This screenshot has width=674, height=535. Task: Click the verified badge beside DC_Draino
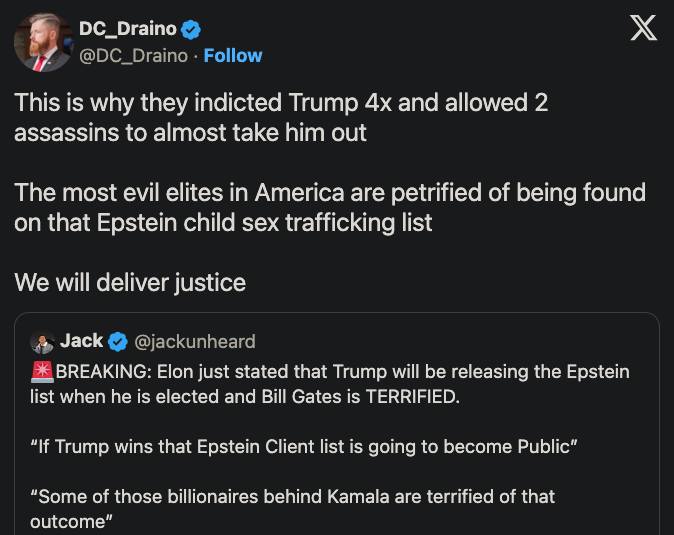click(x=191, y=30)
